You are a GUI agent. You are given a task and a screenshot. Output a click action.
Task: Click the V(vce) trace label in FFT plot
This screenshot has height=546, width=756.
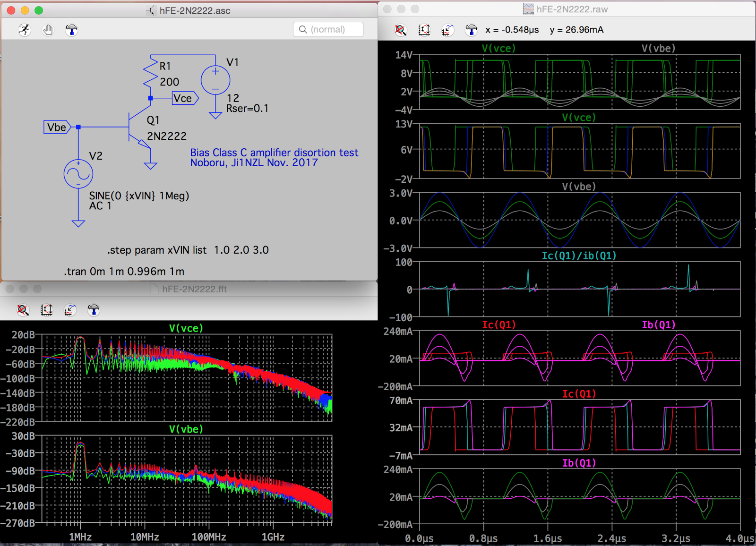pyautogui.click(x=186, y=328)
